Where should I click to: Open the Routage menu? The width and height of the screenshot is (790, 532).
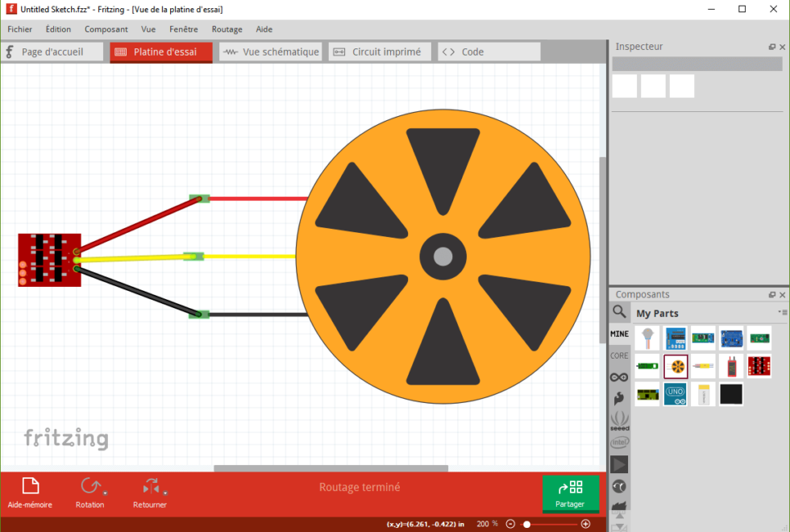point(227,29)
